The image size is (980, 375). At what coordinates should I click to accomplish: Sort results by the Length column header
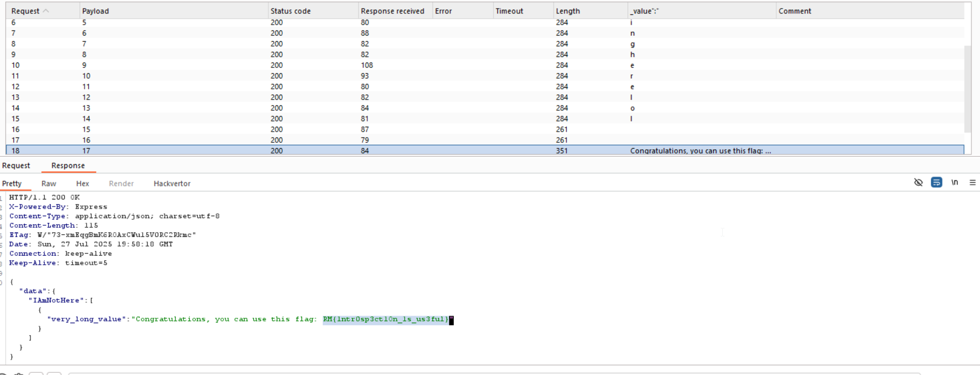click(567, 11)
